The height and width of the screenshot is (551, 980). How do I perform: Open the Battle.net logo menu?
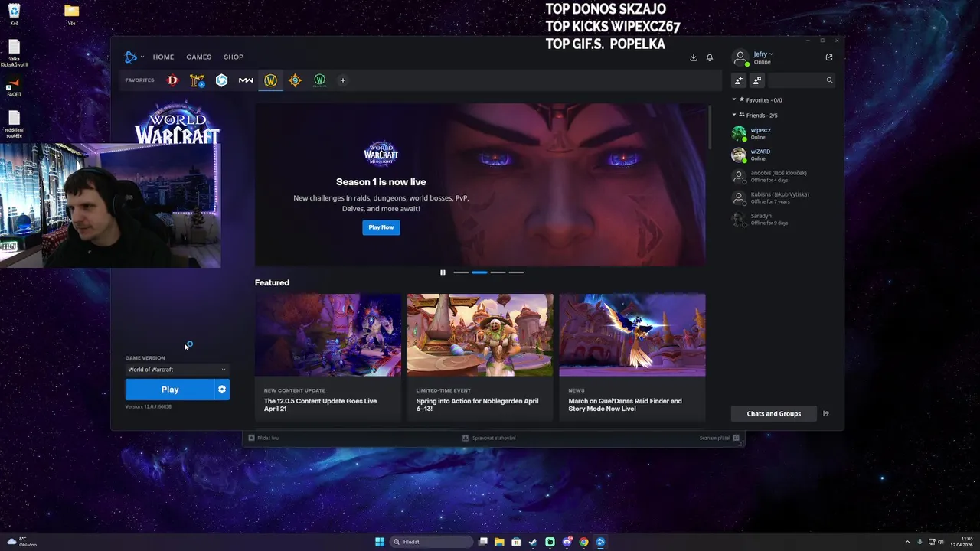click(133, 57)
